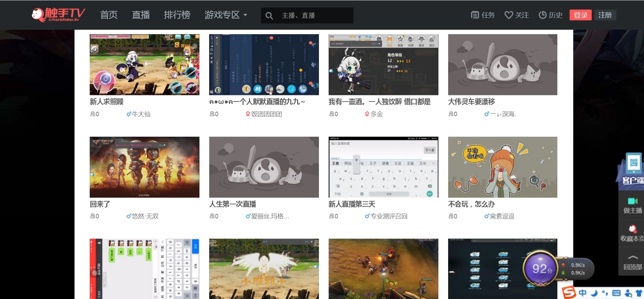Open stream title 人生第一次直播

232,204
